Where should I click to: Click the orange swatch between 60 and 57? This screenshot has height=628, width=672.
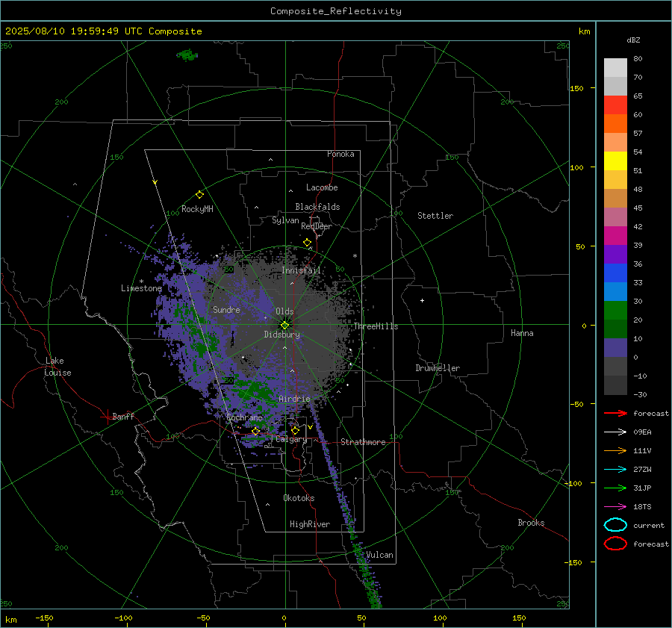tap(615, 124)
